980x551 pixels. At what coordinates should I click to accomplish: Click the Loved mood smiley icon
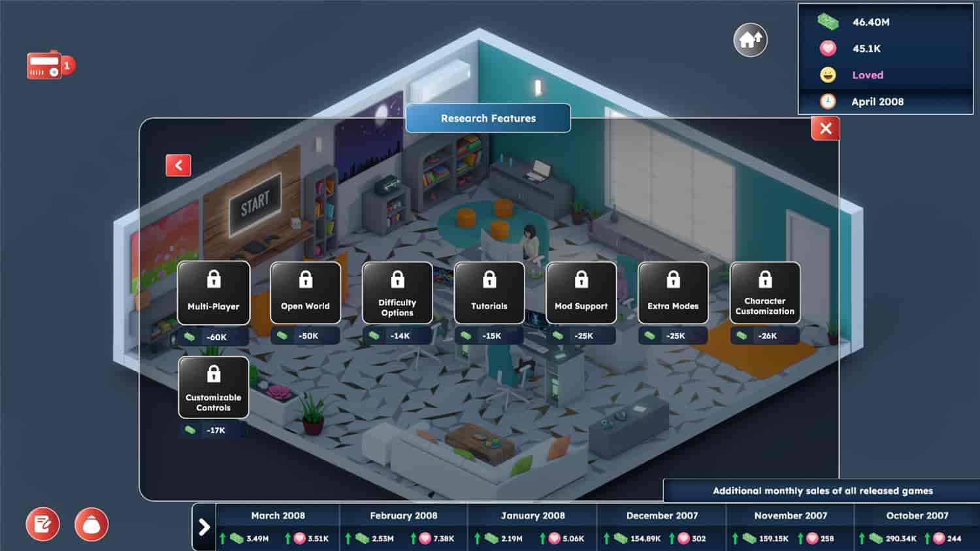coord(828,75)
